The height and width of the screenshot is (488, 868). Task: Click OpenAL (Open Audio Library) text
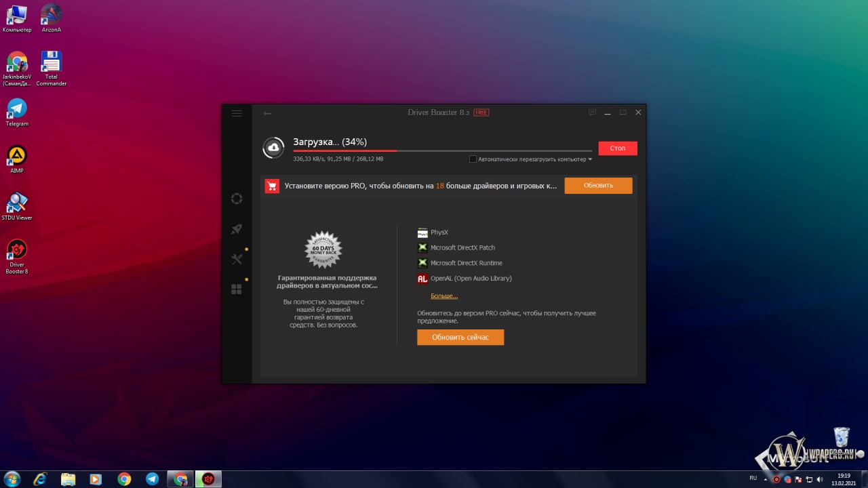point(471,279)
